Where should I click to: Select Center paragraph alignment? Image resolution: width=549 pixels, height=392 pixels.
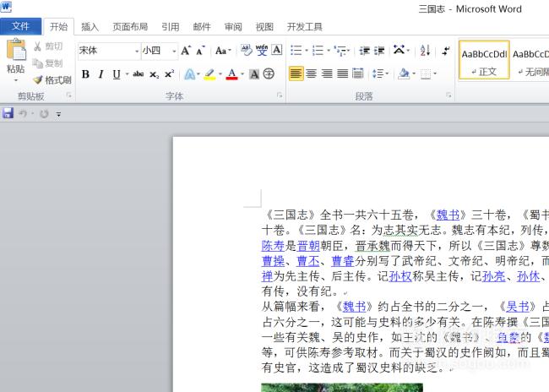tap(312, 73)
